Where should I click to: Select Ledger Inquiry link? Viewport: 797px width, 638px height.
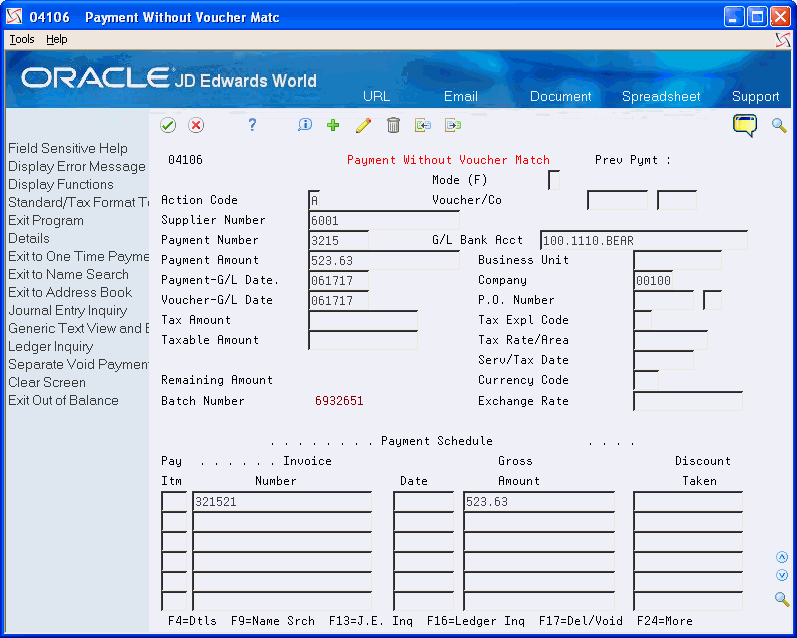click(x=50, y=346)
